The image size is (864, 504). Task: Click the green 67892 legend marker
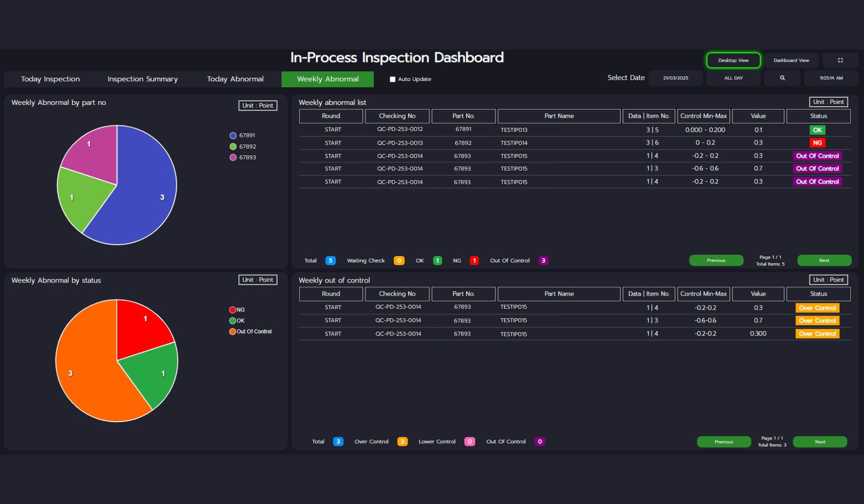(233, 147)
